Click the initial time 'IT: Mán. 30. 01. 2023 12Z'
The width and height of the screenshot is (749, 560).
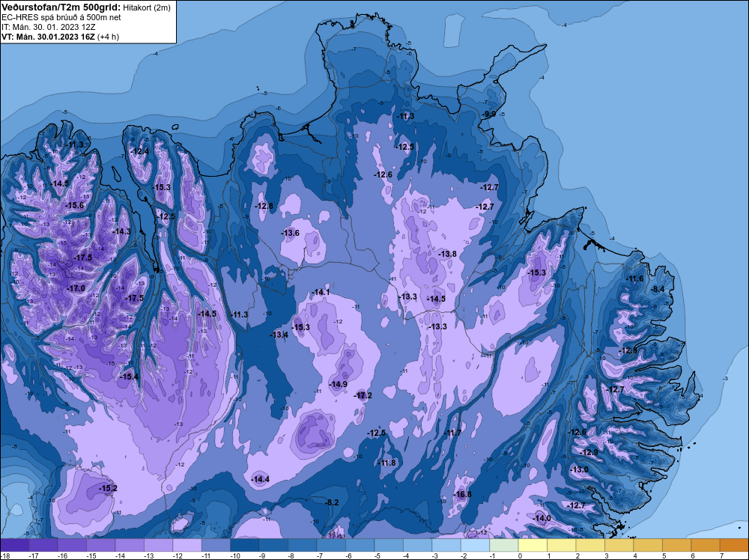tap(48, 27)
